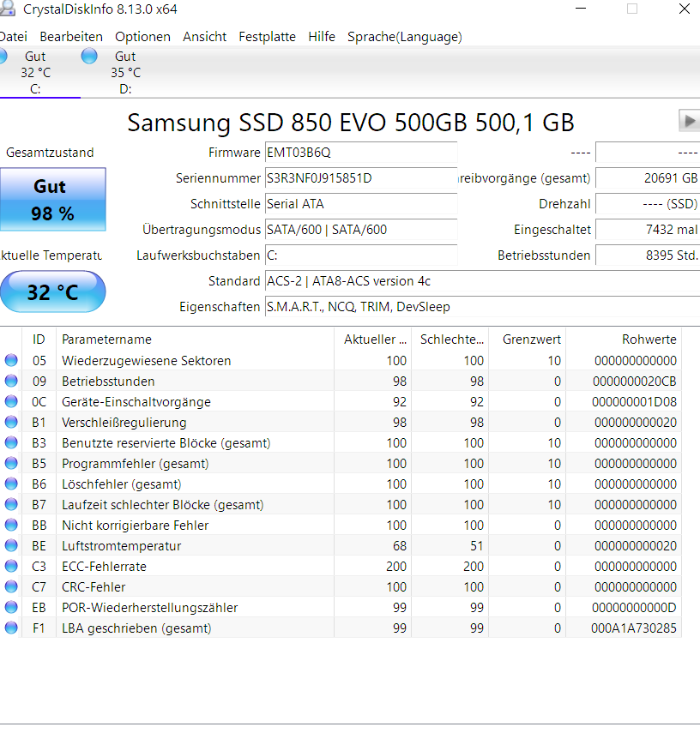Select the ECC-Fehlerrate parameter name
The image size is (700, 733).
pos(104,567)
